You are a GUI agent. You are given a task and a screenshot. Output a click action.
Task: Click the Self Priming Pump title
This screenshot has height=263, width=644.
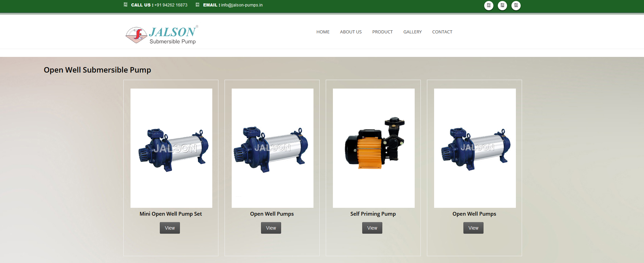pyautogui.click(x=373, y=214)
